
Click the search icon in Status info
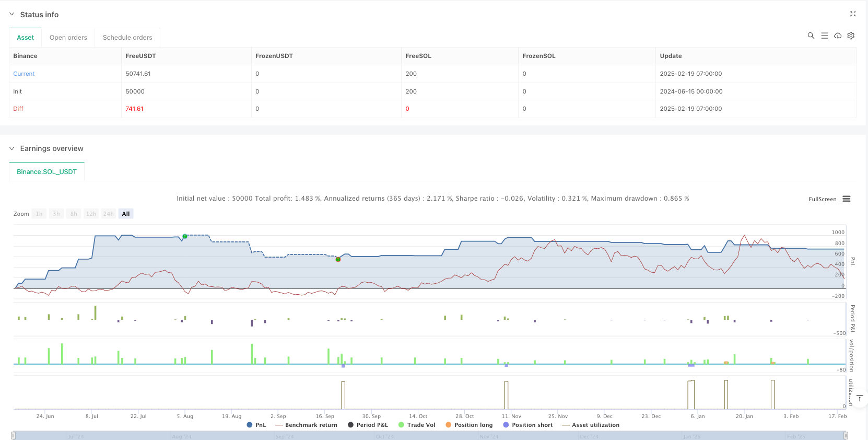point(811,36)
